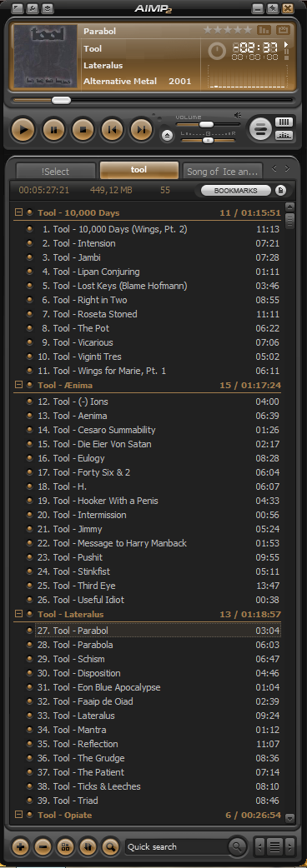Remove tracks with the minus button
Screen dimensions: 307x868
(43, 846)
